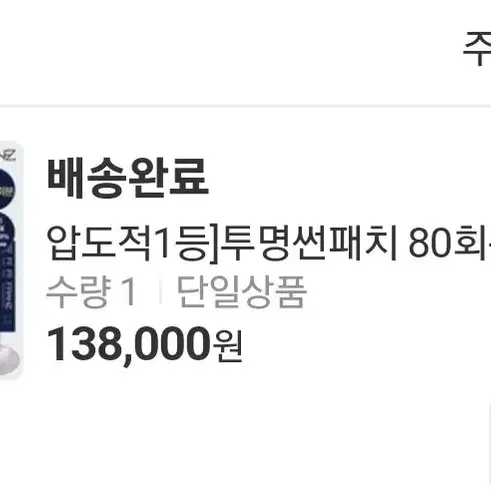Click the 138,000원 price
The width and height of the screenshot is (491, 491).
(x=144, y=344)
